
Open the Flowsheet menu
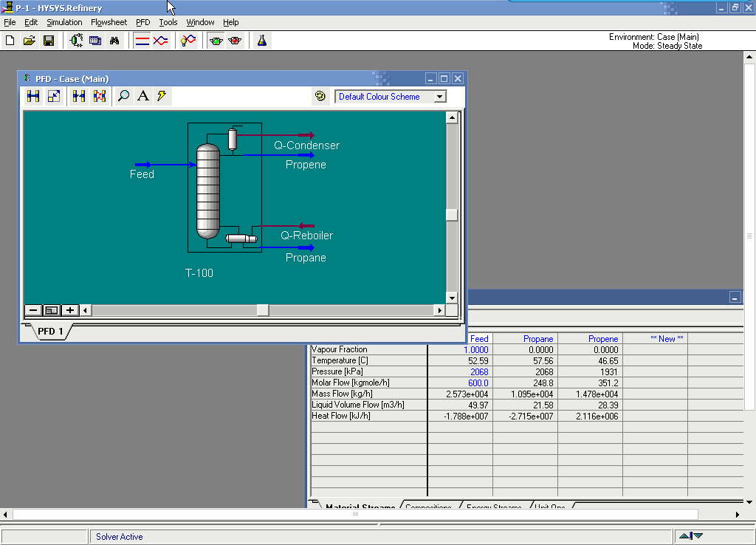(109, 22)
